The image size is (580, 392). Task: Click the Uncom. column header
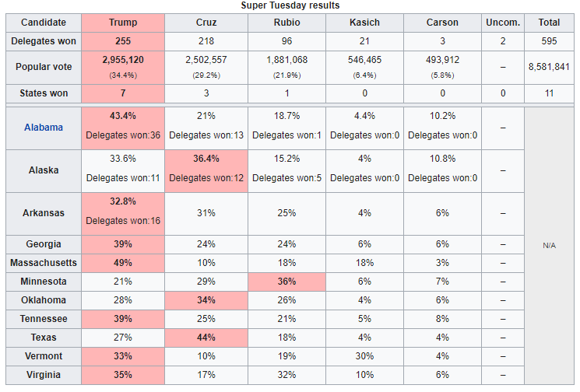pyautogui.click(x=503, y=23)
